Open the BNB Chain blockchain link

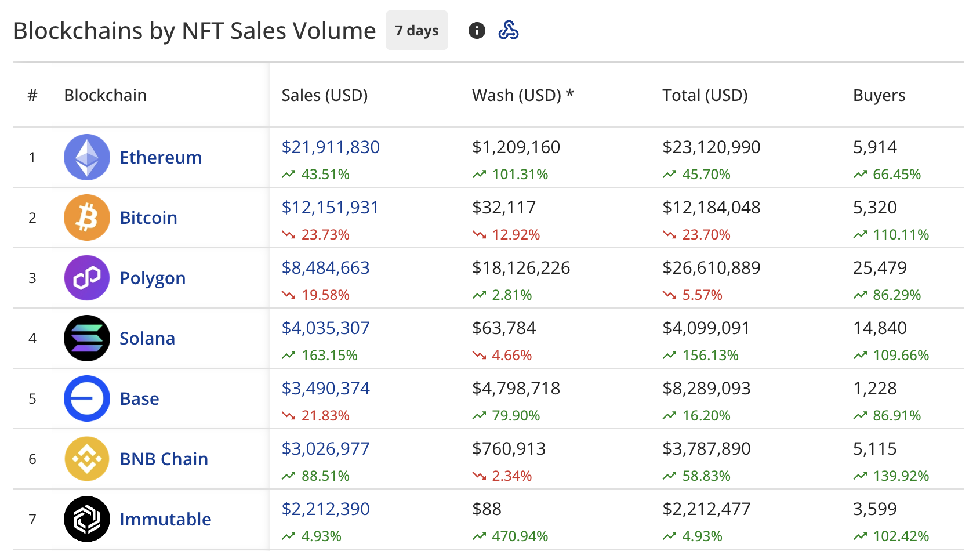164,459
